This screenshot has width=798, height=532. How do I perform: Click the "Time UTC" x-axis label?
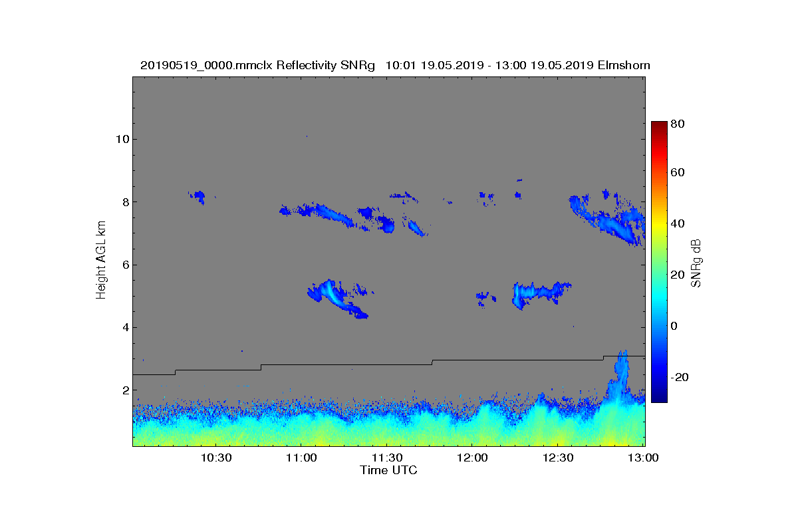pos(389,471)
